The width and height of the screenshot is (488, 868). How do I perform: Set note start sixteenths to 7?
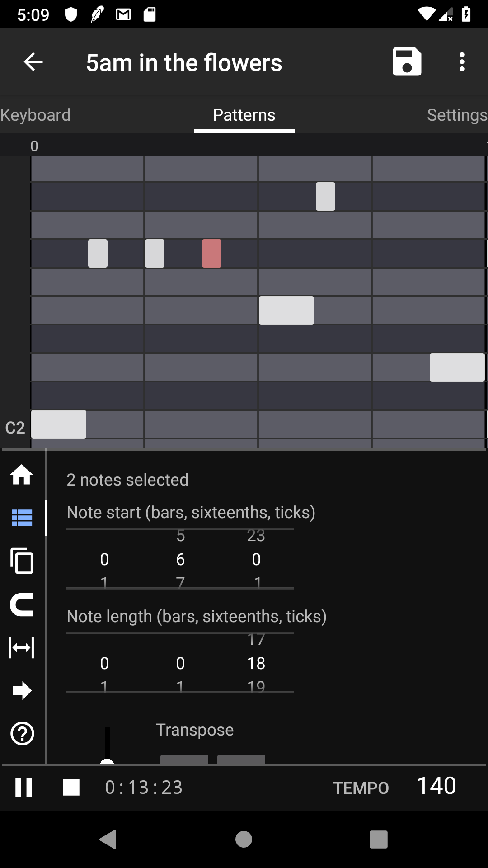[x=180, y=582]
